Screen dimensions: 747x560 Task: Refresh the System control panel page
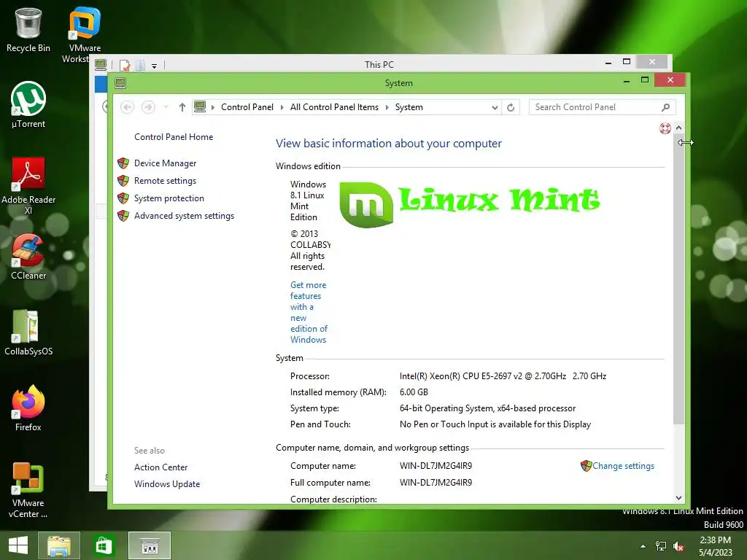[x=511, y=107]
